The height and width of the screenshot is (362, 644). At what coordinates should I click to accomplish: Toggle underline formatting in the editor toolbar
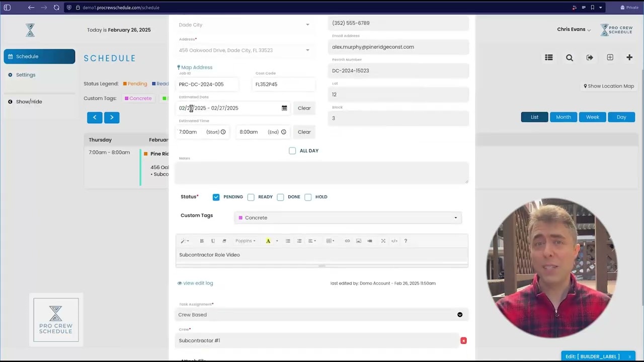click(x=213, y=241)
